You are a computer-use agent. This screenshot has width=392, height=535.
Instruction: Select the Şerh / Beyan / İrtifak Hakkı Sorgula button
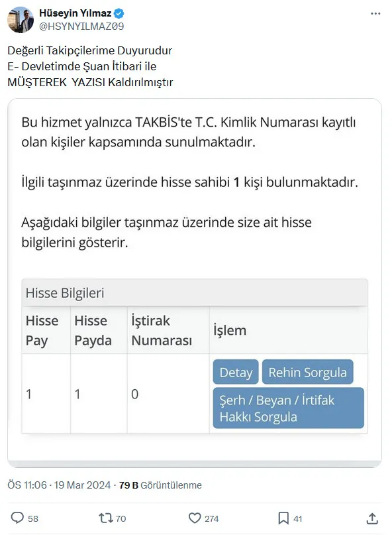[287, 408]
